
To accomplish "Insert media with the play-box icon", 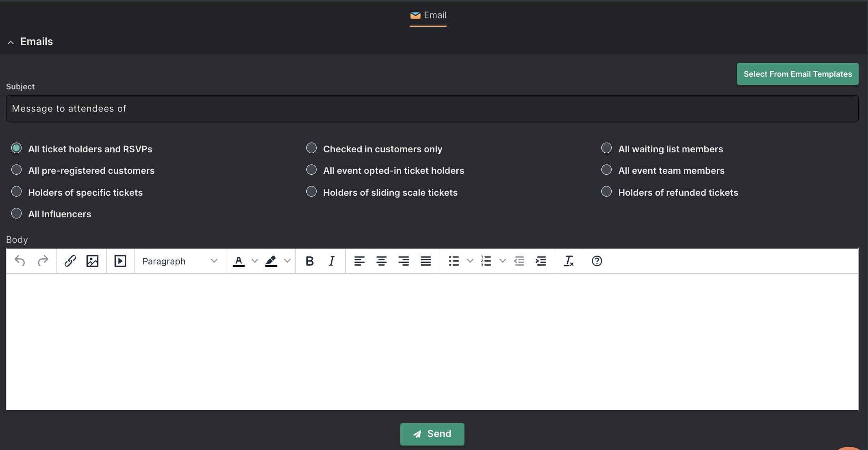I will pyautogui.click(x=120, y=261).
